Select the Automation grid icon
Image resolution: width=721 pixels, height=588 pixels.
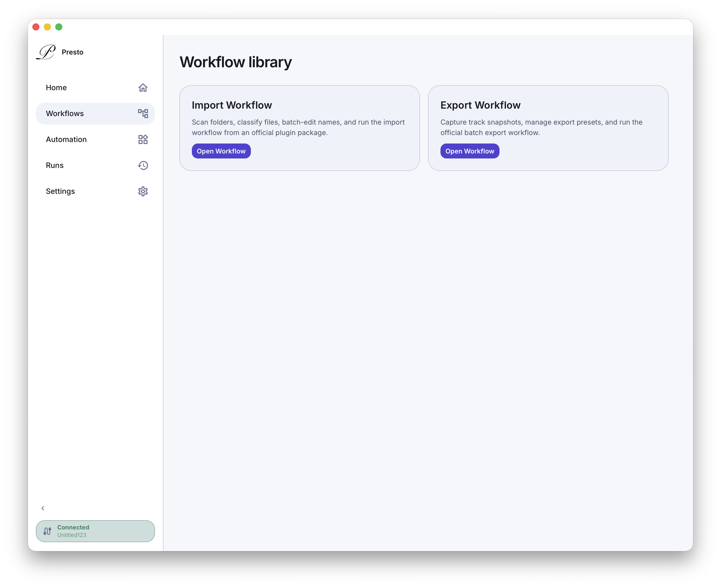point(143,139)
